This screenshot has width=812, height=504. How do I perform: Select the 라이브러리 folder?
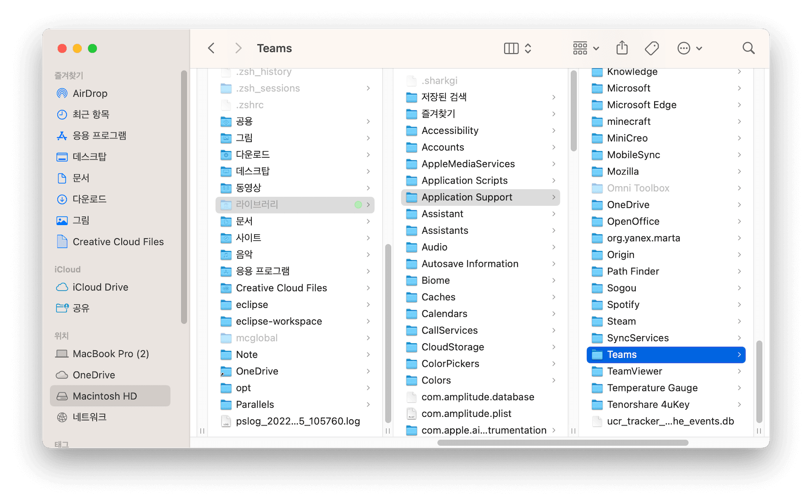[295, 205]
